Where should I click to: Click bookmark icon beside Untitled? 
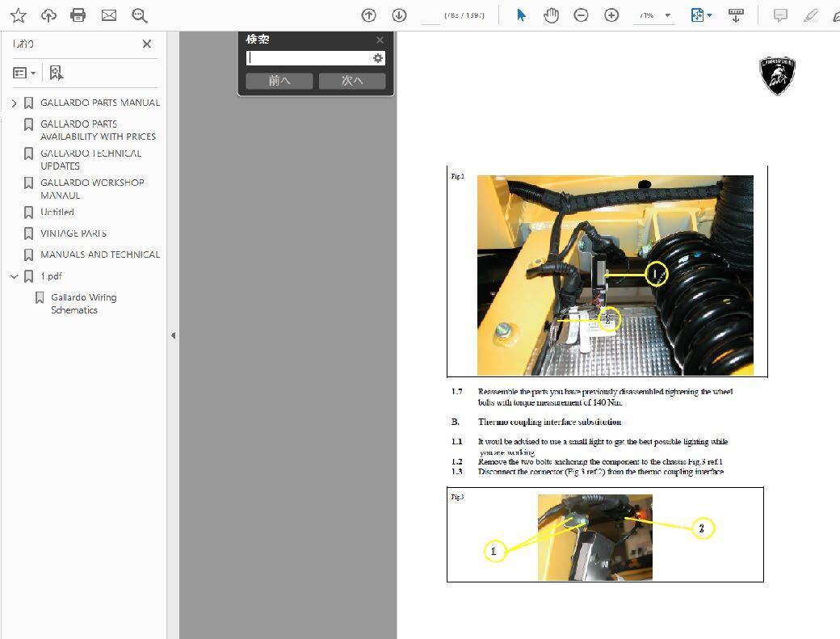(29, 212)
